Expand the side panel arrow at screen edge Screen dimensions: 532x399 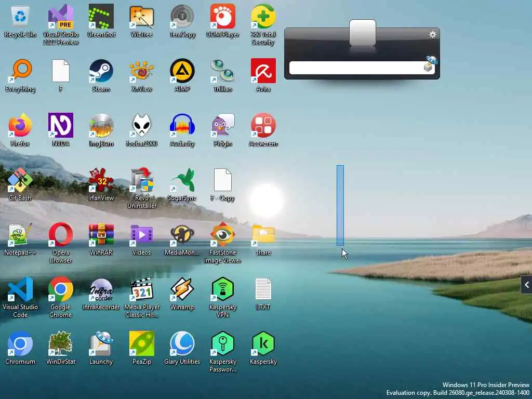point(527,285)
